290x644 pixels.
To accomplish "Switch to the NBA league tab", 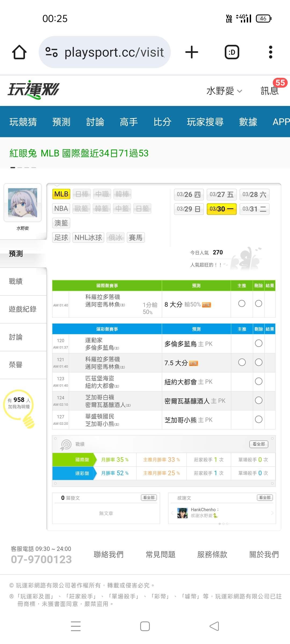I will (x=61, y=208).
